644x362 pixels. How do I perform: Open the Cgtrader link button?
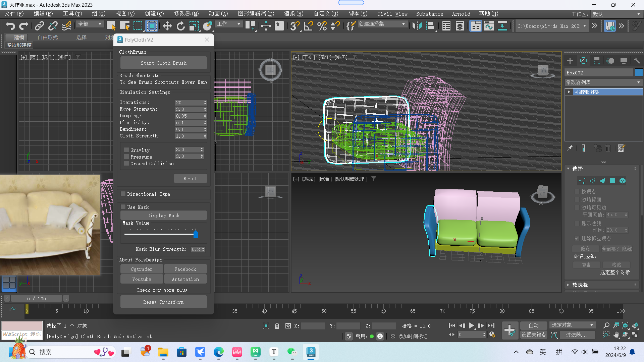pos(142,269)
